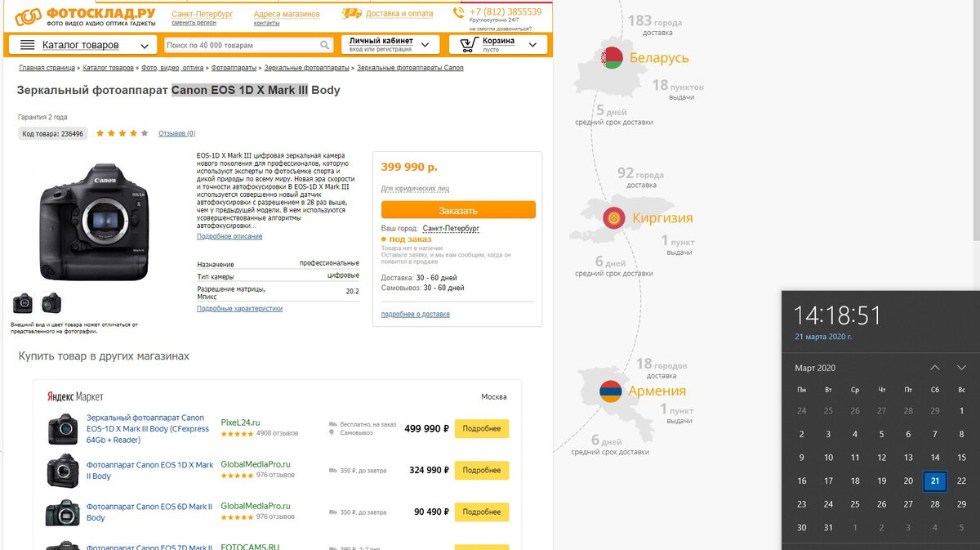Click the Kyrgyzstan flag icon

click(x=614, y=218)
